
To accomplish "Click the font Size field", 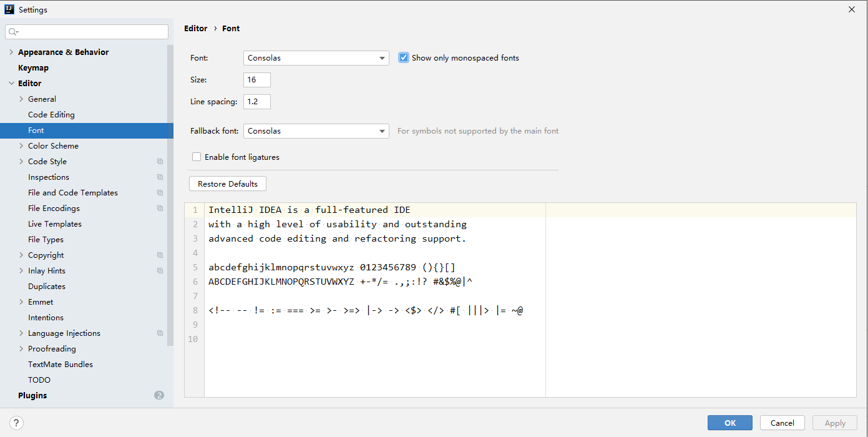I will [257, 80].
